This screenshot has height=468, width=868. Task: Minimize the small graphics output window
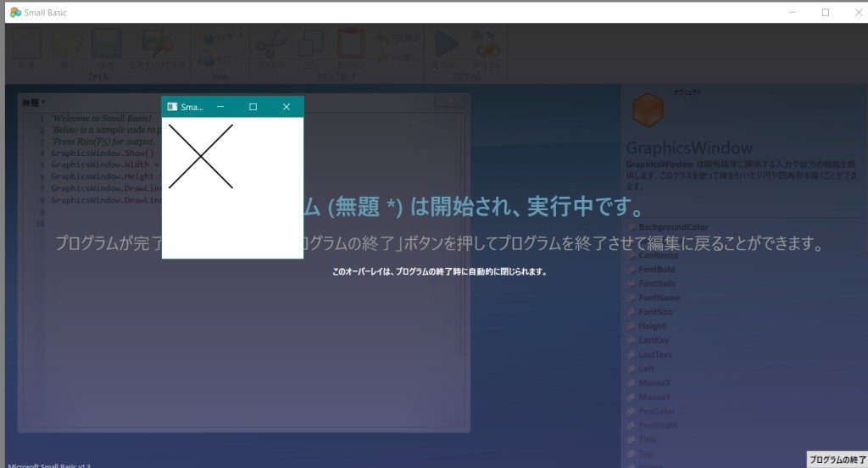click(220, 107)
